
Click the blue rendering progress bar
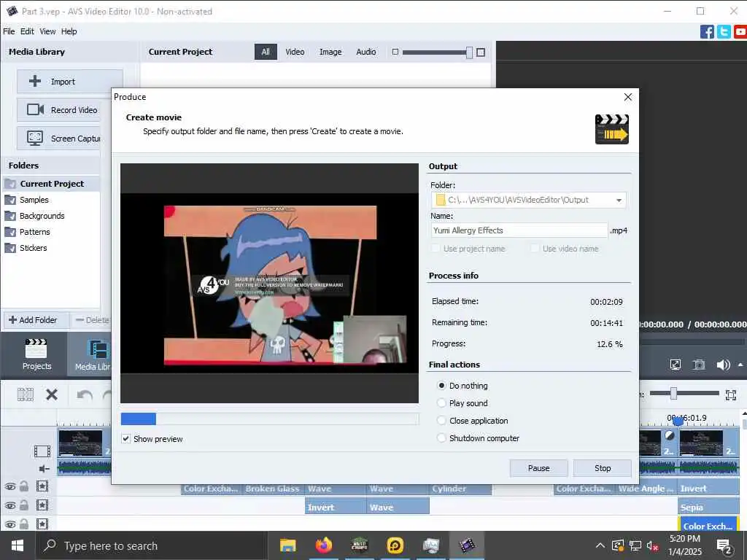tap(138, 419)
